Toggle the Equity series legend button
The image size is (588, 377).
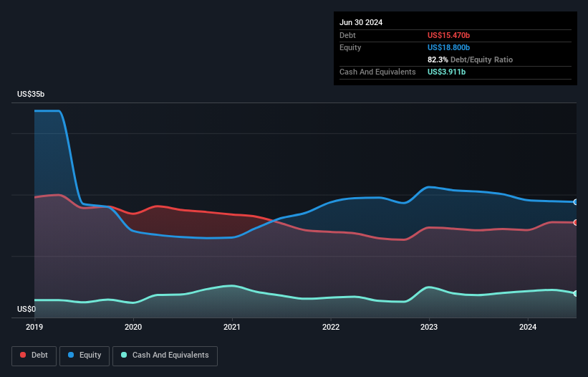click(x=85, y=355)
